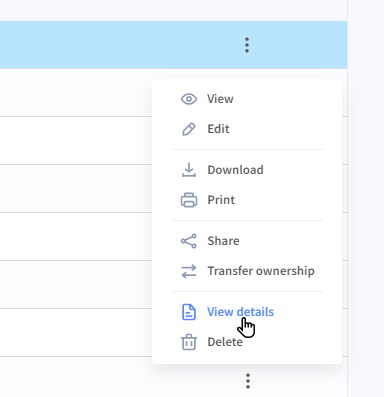Click the printer icon
Viewport: 384px width, 397px height.
pyautogui.click(x=189, y=200)
